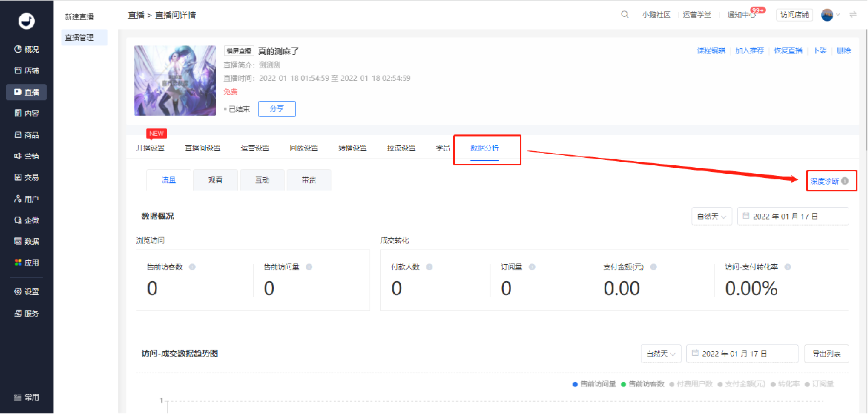Open 数据 in the left sidebar
Viewport: 868px width, 414px height.
point(27,241)
